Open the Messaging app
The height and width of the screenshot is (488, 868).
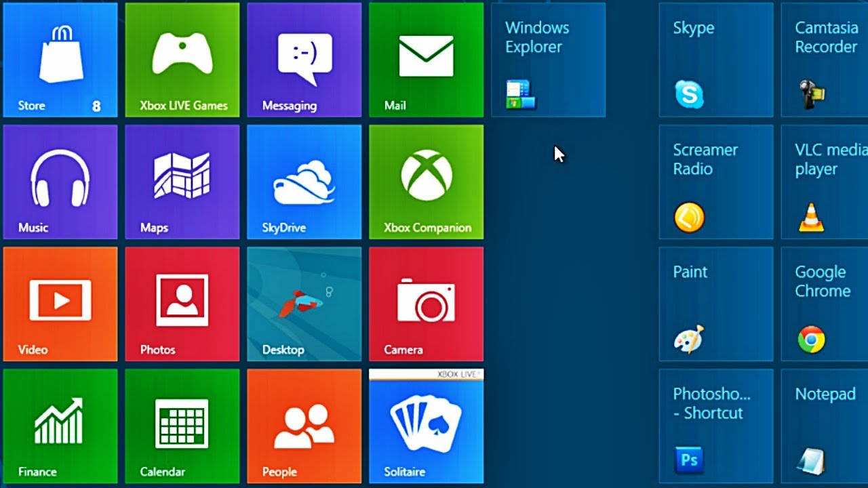point(304,60)
